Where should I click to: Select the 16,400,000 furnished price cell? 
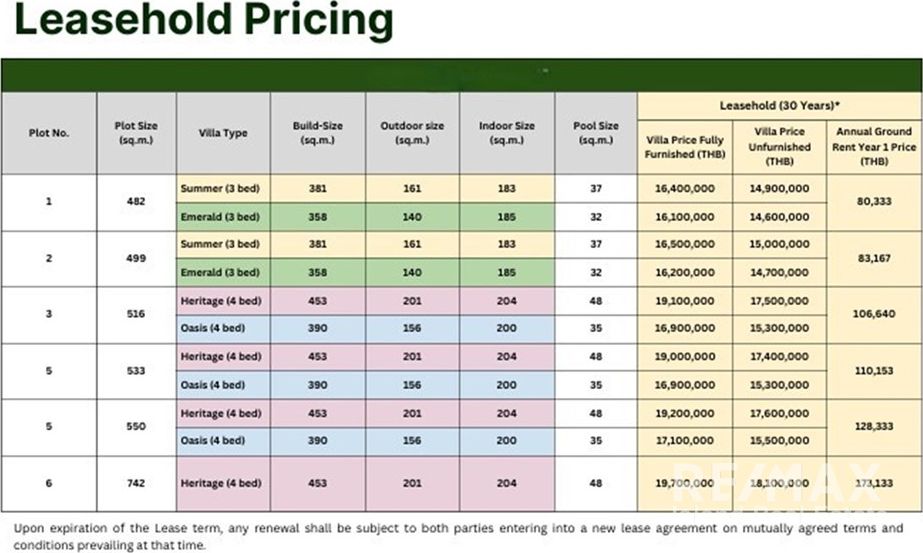pyautogui.click(x=684, y=188)
